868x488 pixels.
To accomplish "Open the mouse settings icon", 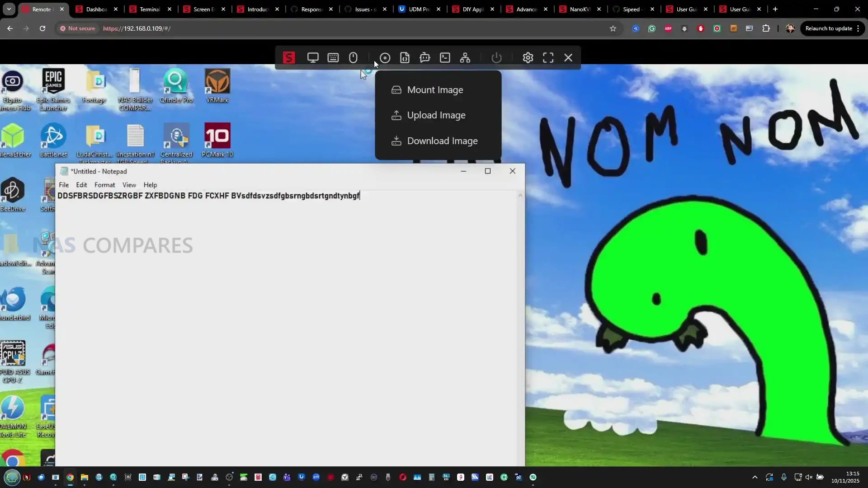I will tap(353, 58).
